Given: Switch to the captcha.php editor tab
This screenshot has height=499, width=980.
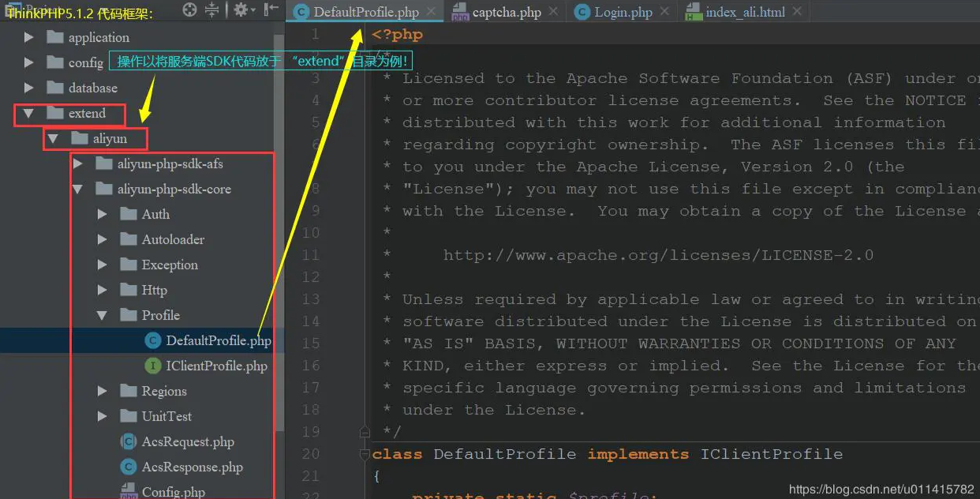Looking at the screenshot, I should [506, 12].
